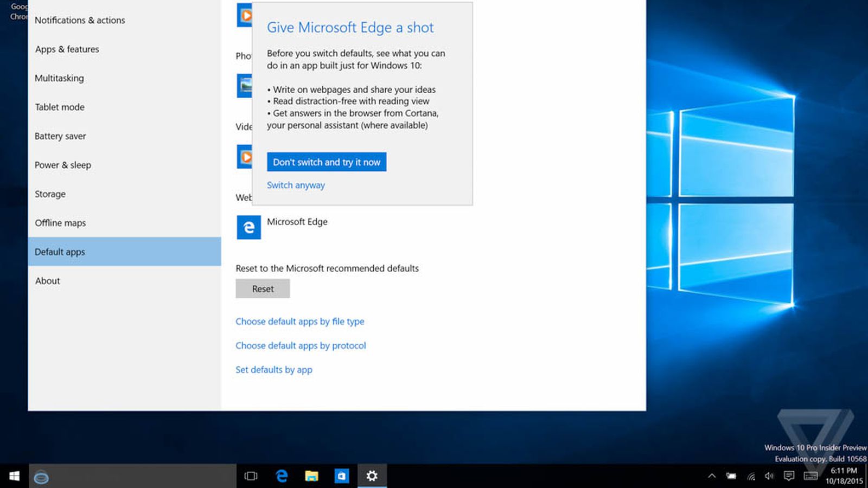The height and width of the screenshot is (488, 868).
Task: Open the Store app on taskbar
Action: [342, 476]
